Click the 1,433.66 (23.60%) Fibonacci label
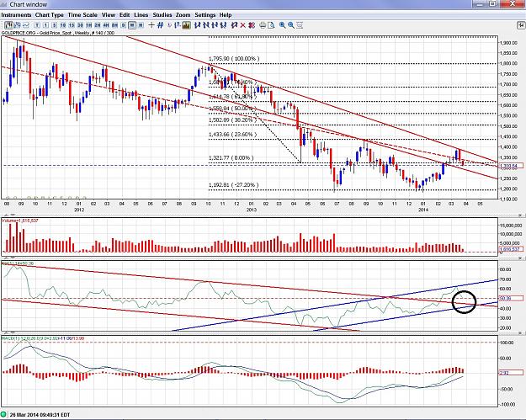 232,135
